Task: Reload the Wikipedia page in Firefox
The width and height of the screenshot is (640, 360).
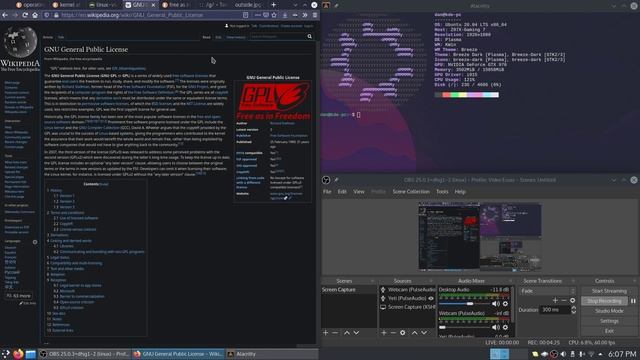Action: click(x=25, y=15)
